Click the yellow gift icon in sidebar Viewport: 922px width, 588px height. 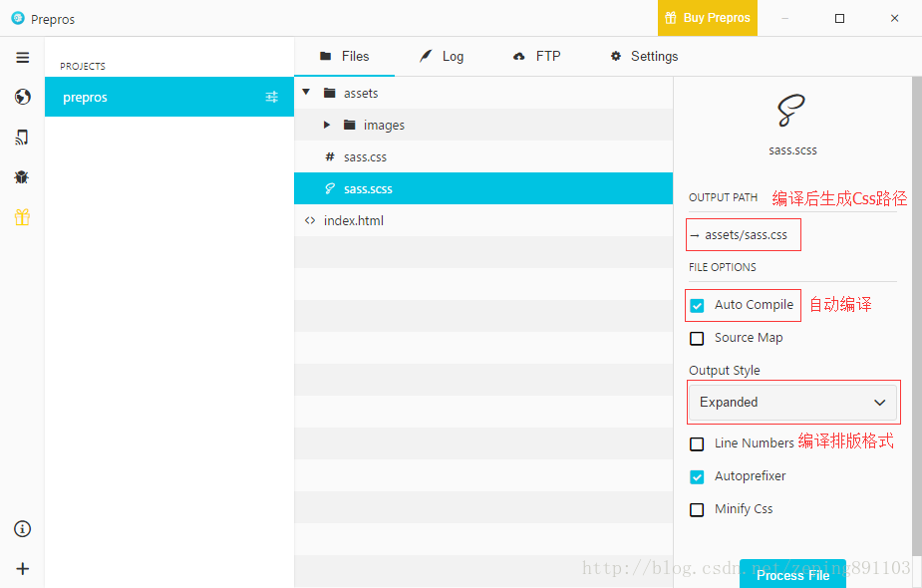coord(22,217)
